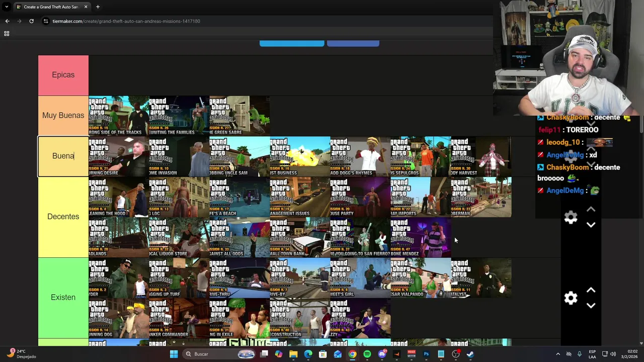Open File Explorer from the taskbar
The width and height of the screenshot is (644, 362).
pos(293,354)
